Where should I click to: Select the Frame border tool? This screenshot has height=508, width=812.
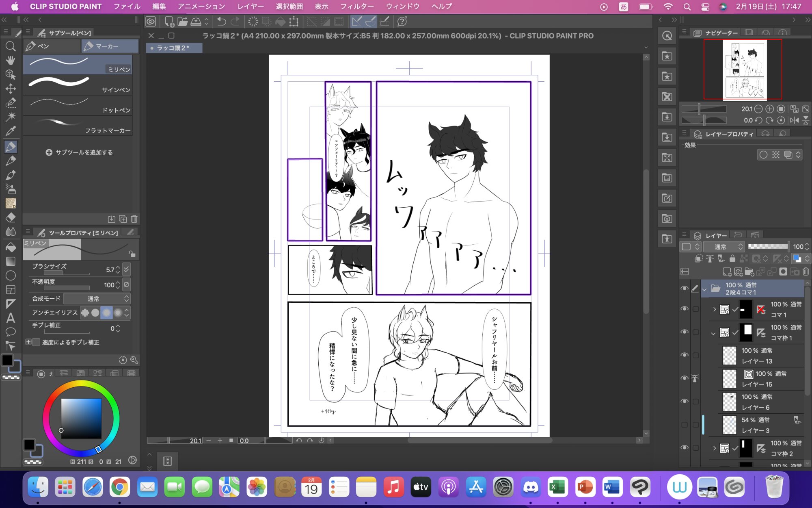(11, 290)
